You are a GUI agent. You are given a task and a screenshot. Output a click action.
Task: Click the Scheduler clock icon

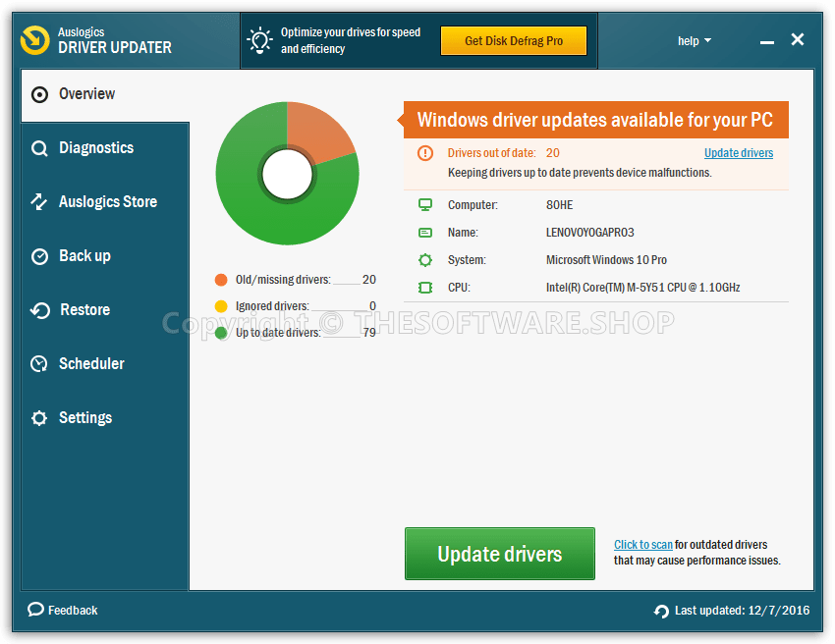pyautogui.click(x=39, y=364)
